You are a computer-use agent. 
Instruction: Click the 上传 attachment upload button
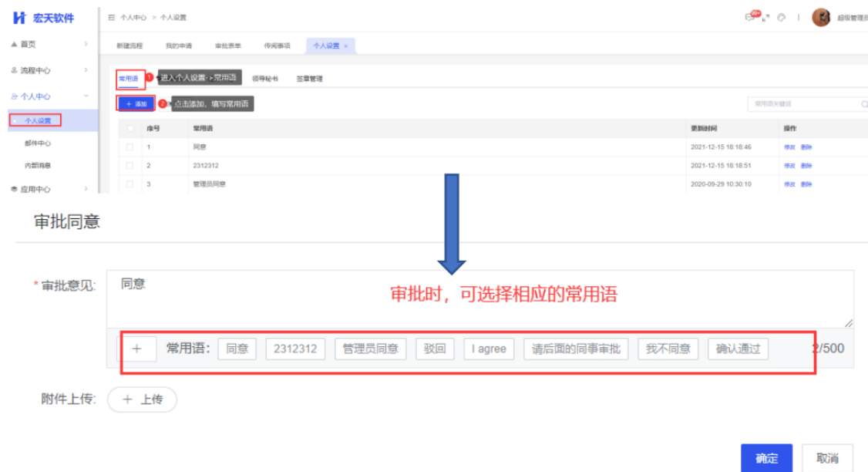click(x=143, y=400)
